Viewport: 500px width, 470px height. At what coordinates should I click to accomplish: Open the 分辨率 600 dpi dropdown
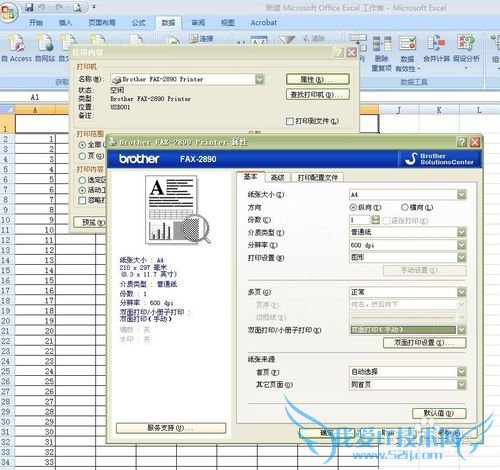pyautogui.click(x=462, y=245)
